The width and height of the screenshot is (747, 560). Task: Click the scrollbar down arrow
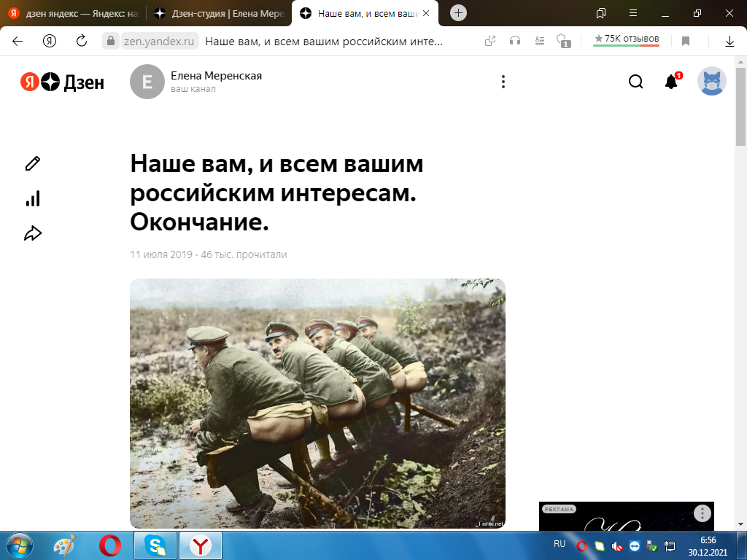pos(740,524)
